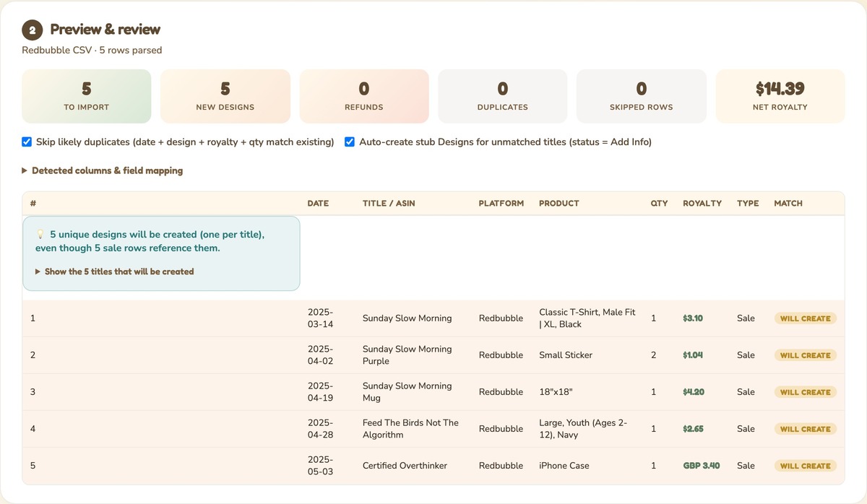Click date 2025-03-14
Viewport: 867px width, 504px height.
[320, 318]
